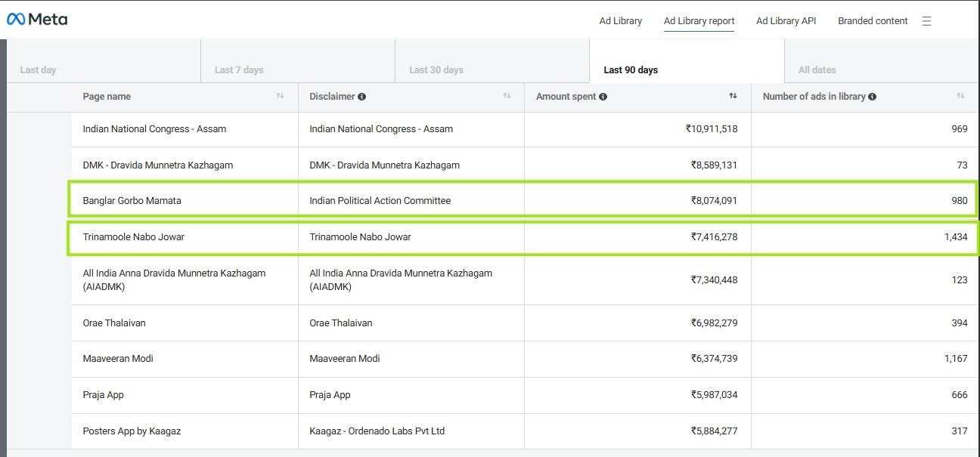Click Number of ads info icon
Viewport: 980px width, 457px height.
pos(873,97)
